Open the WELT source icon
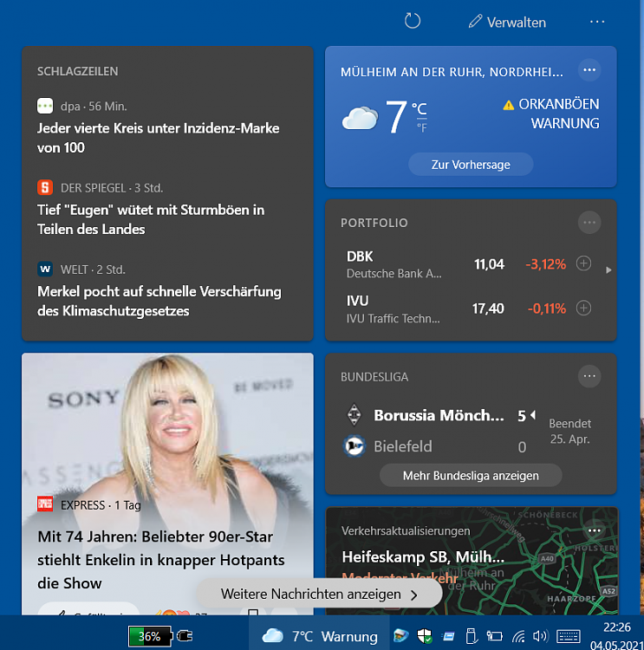Screen dimensions: 644x650 [x=45, y=269]
